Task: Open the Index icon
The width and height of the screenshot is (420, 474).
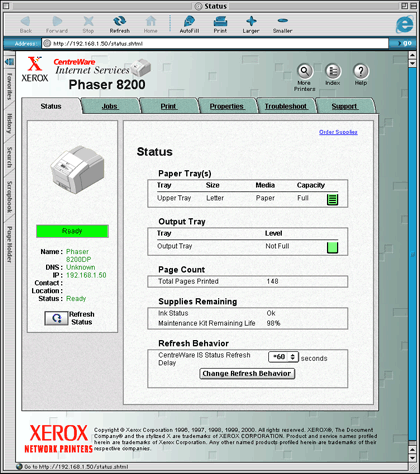Action: pos(333,71)
